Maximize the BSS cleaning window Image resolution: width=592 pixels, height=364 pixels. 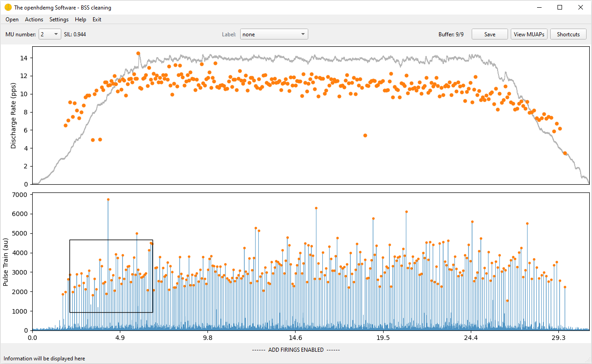tap(560, 7)
